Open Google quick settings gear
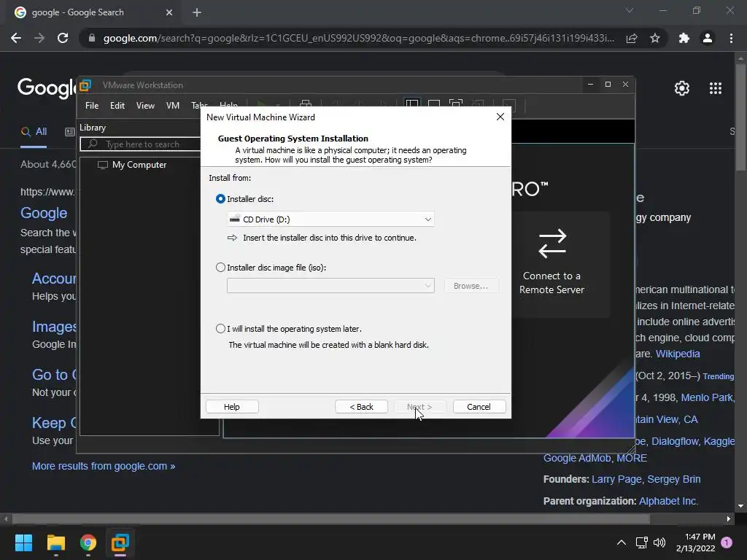The width and height of the screenshot is (747, 560). click(x=682, y=88)
